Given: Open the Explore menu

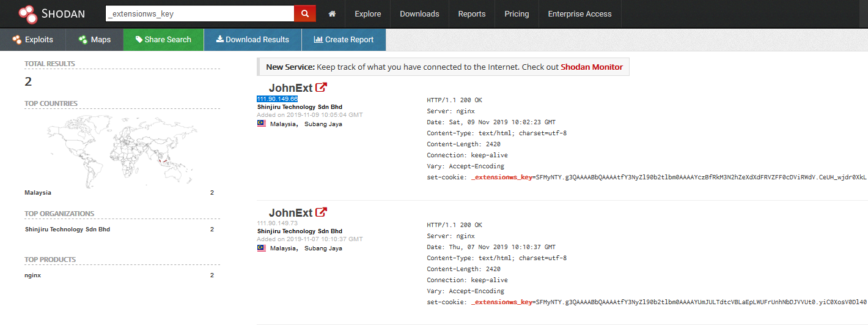Looking at the screenshot, I should [367, 13].
